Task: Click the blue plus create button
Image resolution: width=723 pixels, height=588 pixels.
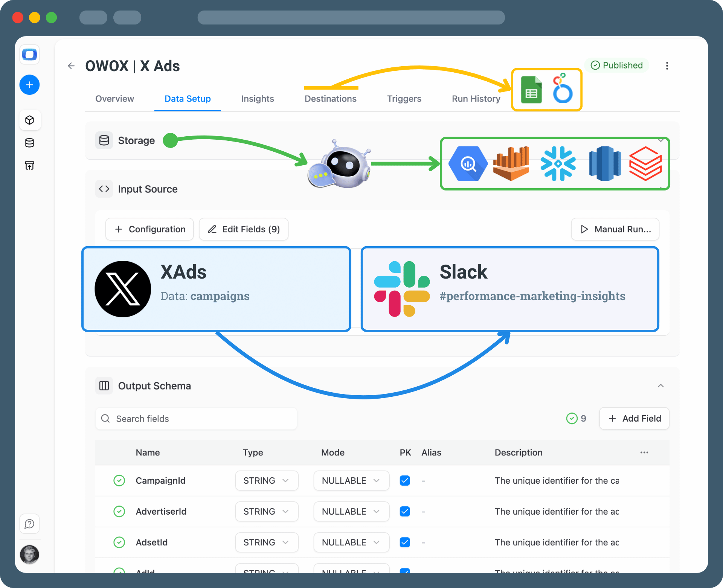Action: pyautogui.click(x=29, y=85)
